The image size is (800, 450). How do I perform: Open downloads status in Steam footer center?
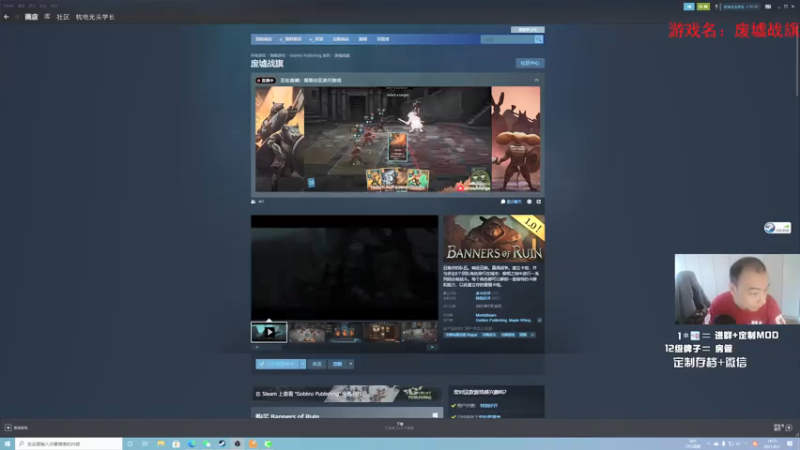(x=399, y=426)
